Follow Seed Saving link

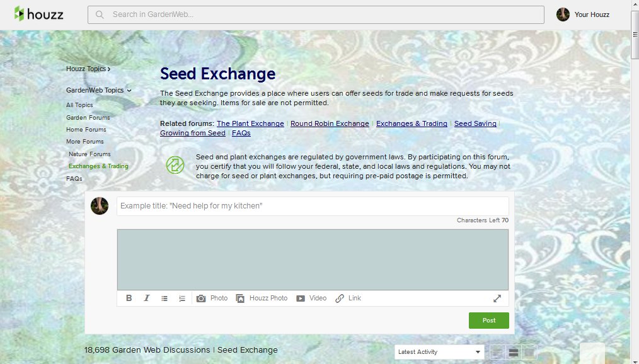[475, 123]
